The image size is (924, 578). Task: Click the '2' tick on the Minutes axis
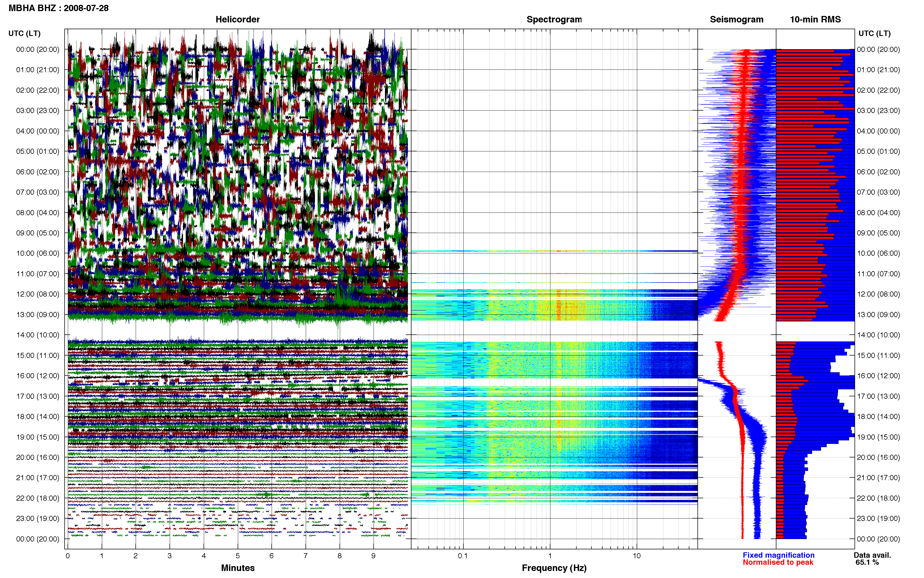click(x=136, y=556)
